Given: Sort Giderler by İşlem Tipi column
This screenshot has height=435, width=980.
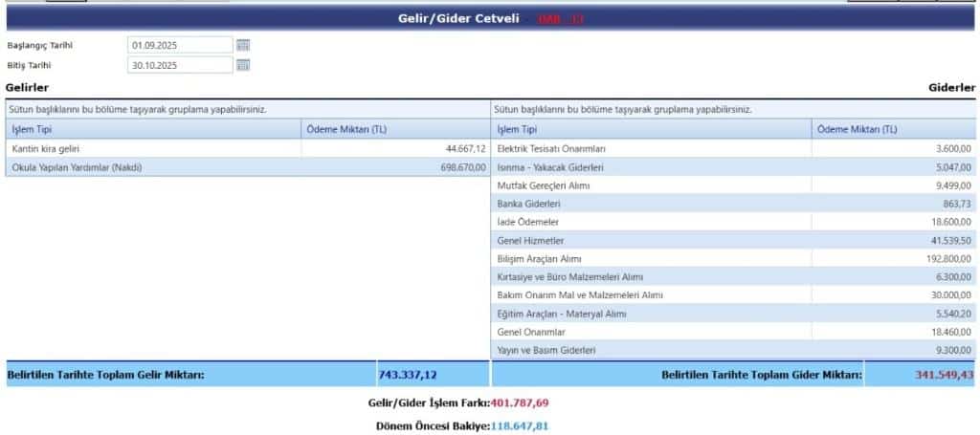Looking at the screenshot, I should (x=651, y=129).
